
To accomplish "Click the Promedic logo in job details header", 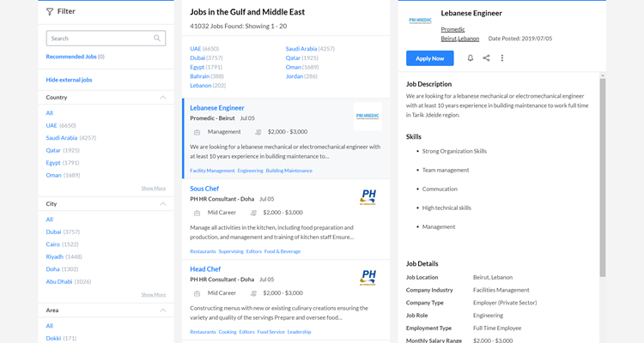I will (421, 20).
